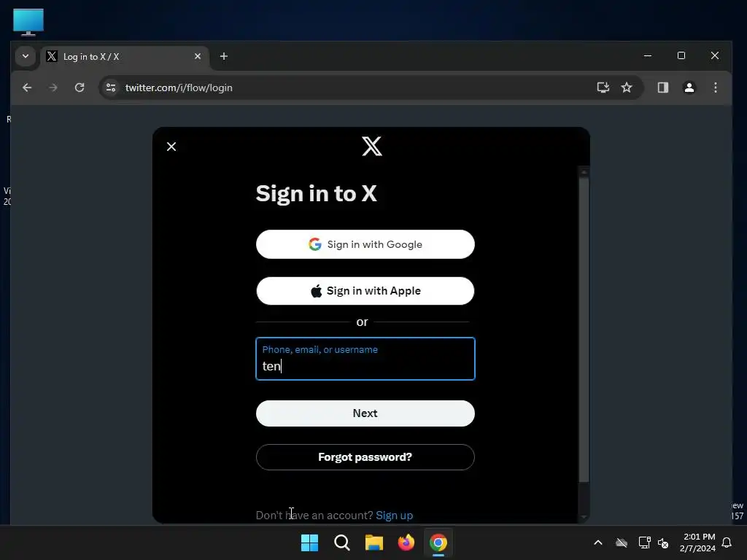
Task: Bookmark this tab with star icon
Action: pos(627,87)
